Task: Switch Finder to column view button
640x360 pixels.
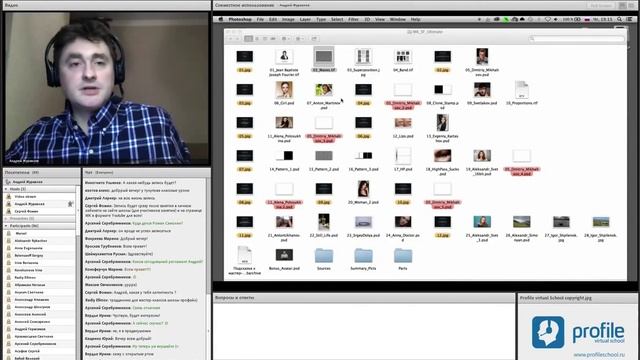Action: pyautogui.click(x=265, y=38)
